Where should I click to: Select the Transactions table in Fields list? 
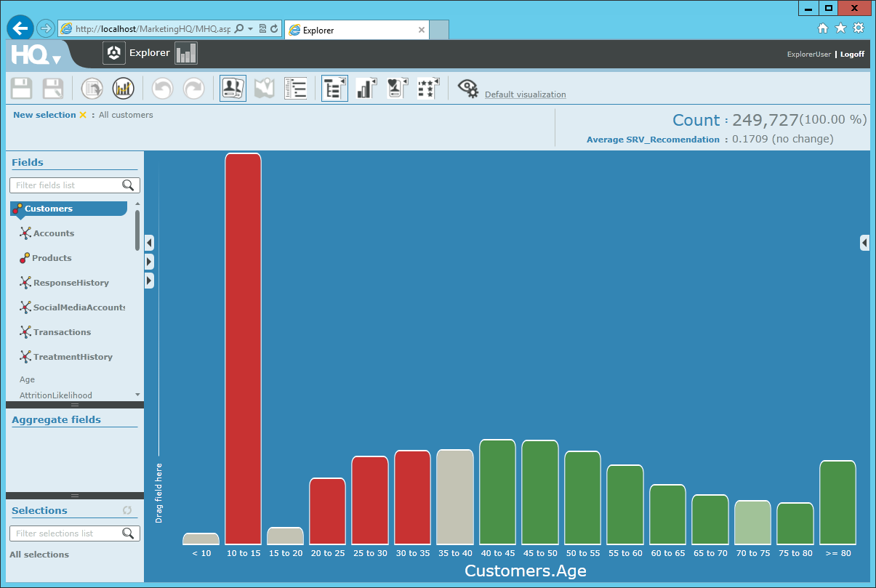tap(60, 332)
